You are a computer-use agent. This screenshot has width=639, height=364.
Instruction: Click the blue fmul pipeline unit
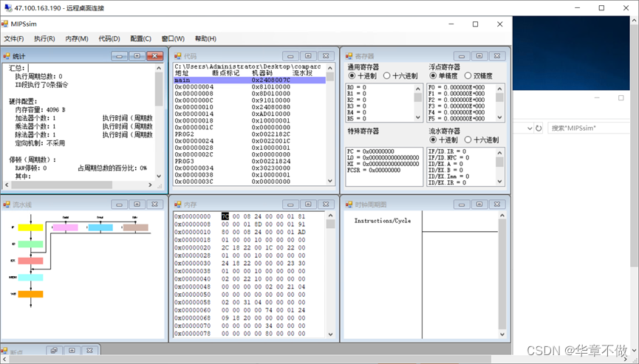(100, 227)
